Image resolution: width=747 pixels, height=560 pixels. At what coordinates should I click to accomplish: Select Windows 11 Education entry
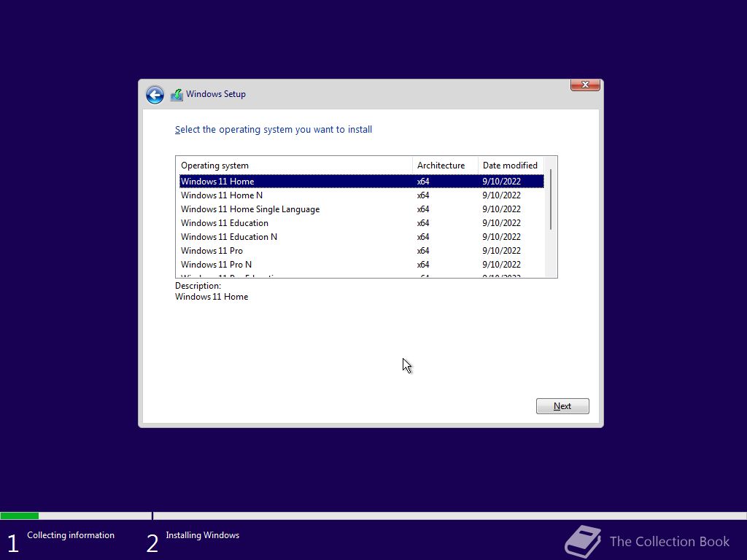coord(362,223)
